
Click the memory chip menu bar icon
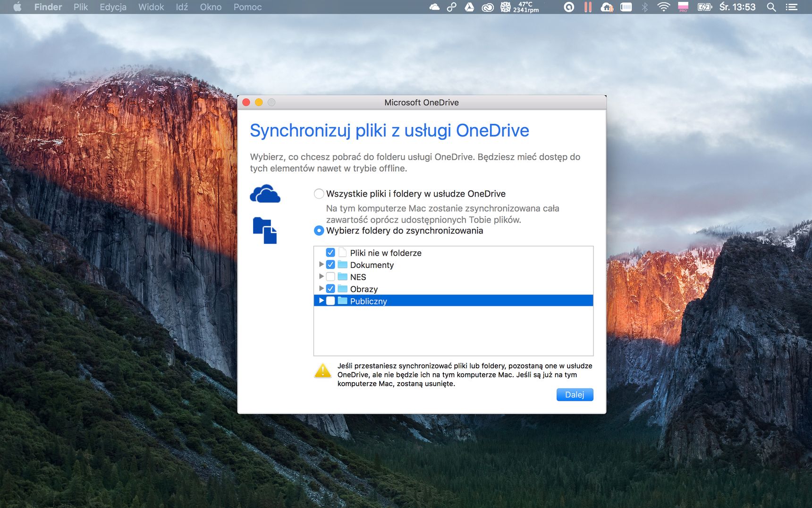point(626,7)
